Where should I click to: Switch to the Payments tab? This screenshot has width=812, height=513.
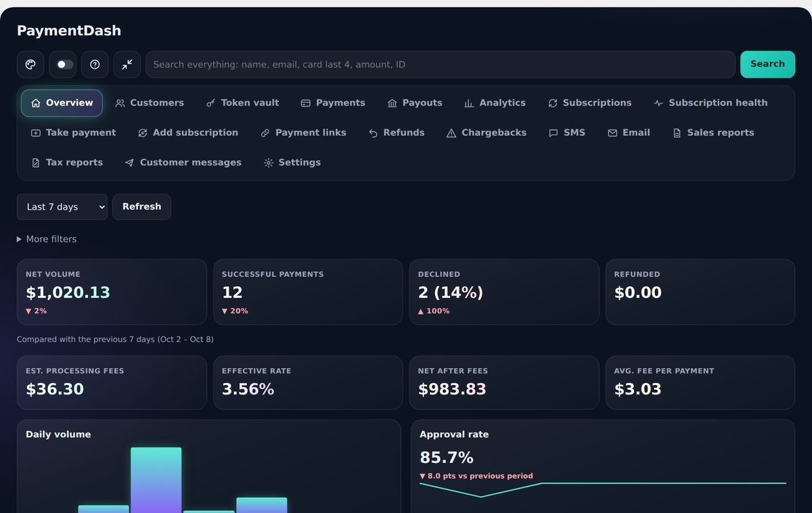pos(333,103)
